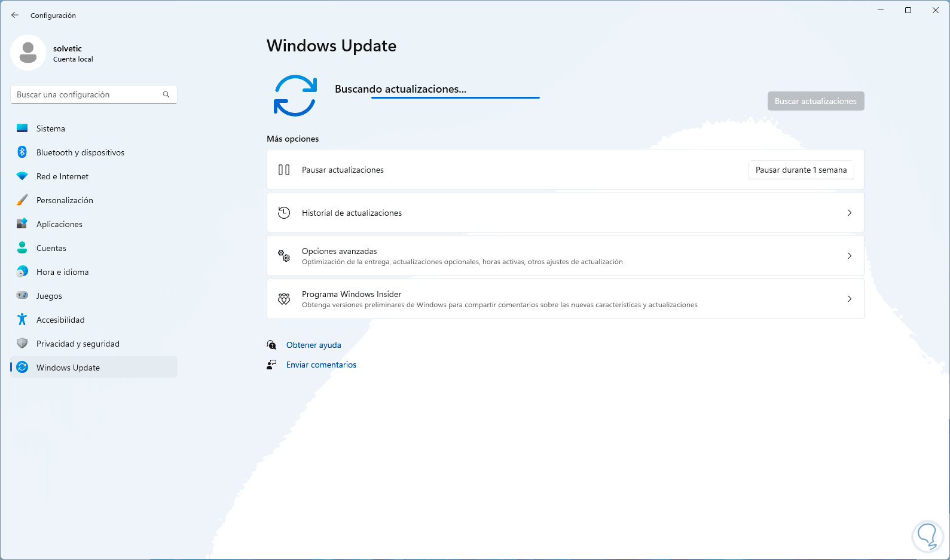Image resolution: width=950 pixels, height=560 pixels.
Task: Expand Programa Windows Insider chevron
Action: [850, 299]
